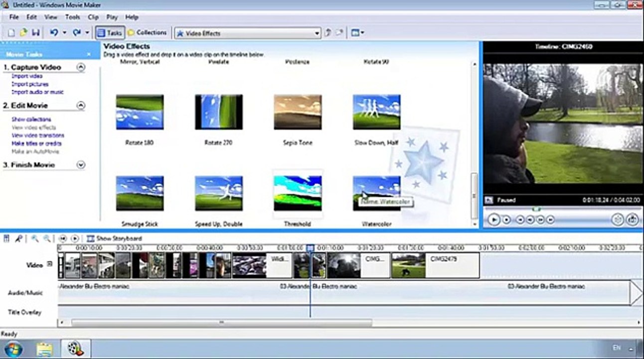Collapse the Capture Video section

pyautogui.click(x=81, y=67)
